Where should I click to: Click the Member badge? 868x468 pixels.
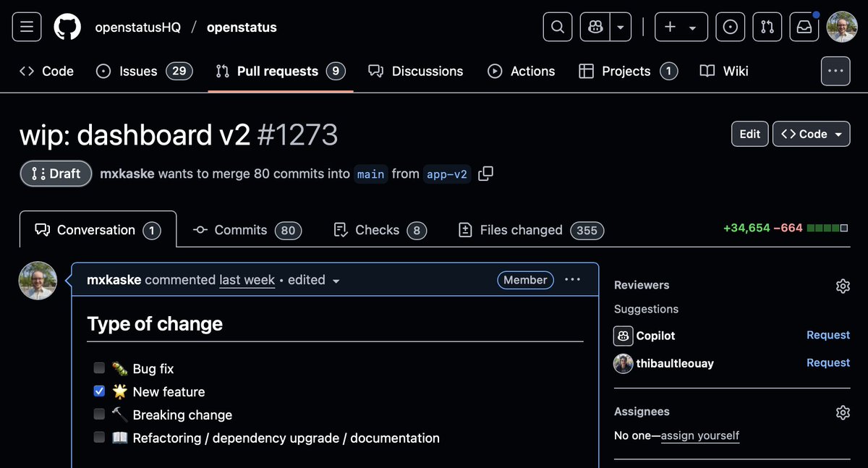point(525,280)
